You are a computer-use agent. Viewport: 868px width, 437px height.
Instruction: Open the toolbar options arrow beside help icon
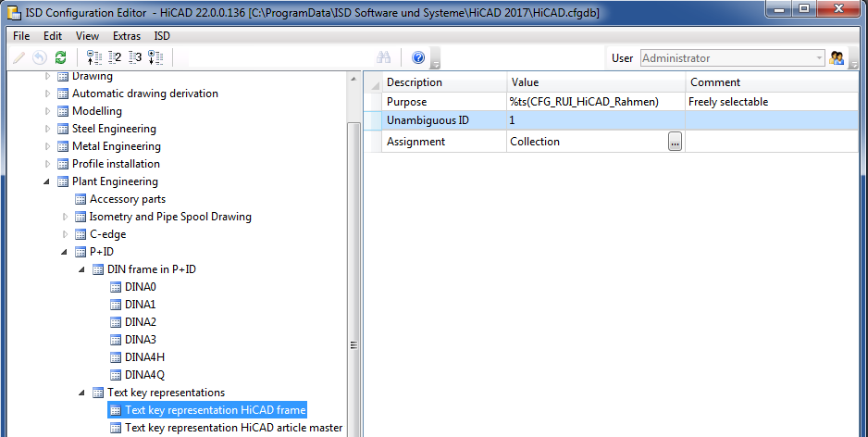[x=436, y=60]
